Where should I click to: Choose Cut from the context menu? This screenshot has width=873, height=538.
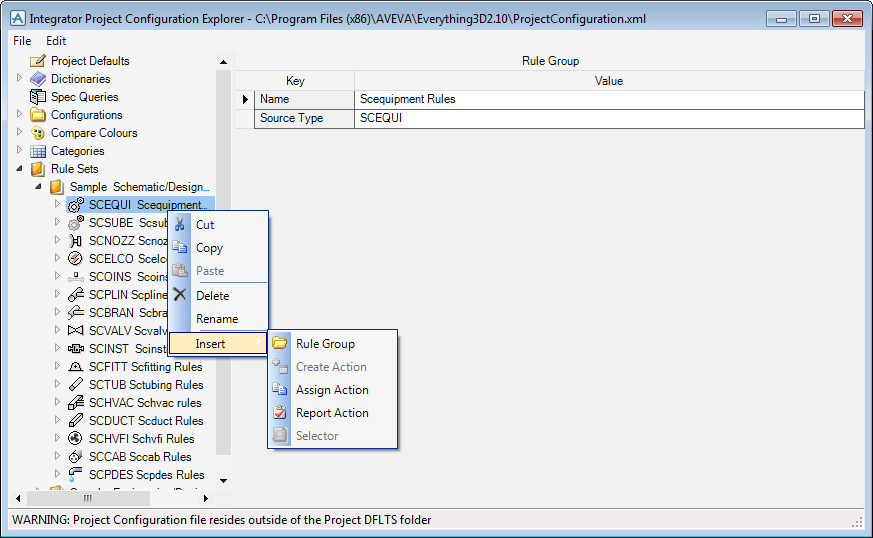pos(219,224)
